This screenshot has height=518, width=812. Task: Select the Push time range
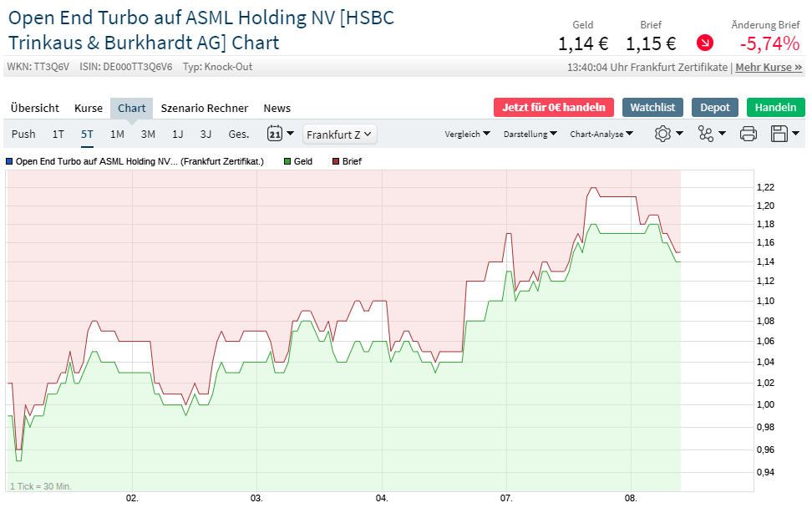tap(23, 135)
